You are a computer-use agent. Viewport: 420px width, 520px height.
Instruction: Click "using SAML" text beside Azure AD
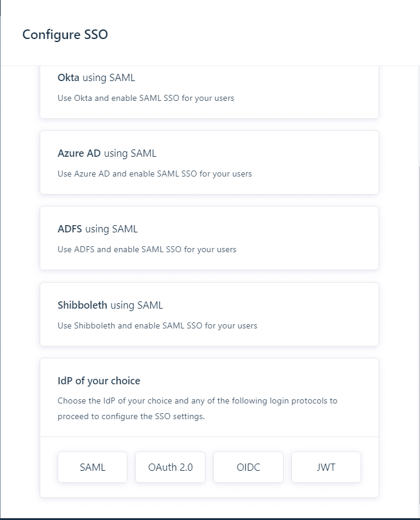click(130, 153)
